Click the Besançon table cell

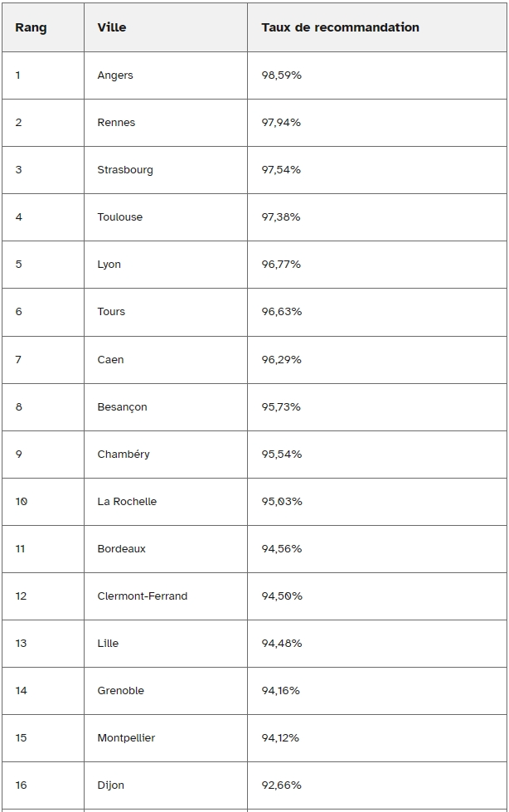pyautogui.click(x=166, y=407)
